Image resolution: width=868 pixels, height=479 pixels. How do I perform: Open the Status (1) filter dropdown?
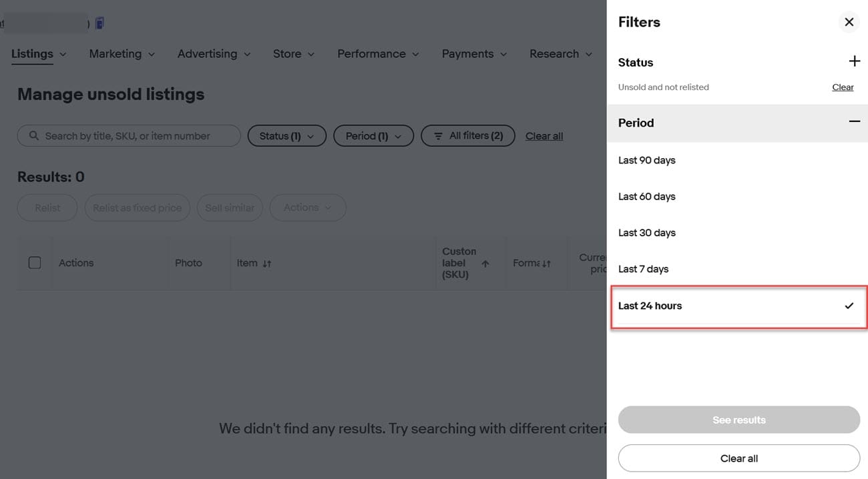[286, 136]
